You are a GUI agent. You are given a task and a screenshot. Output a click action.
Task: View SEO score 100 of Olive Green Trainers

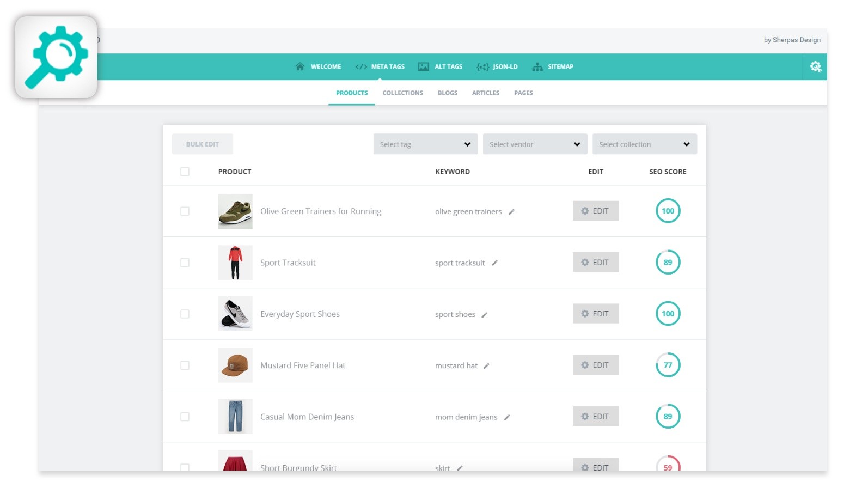click(668, 211)
